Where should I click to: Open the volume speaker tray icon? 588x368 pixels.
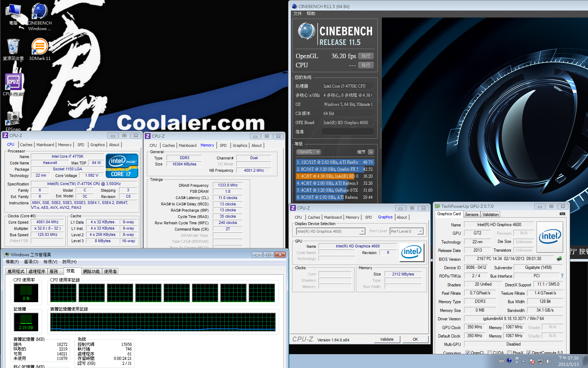point(548,361)
